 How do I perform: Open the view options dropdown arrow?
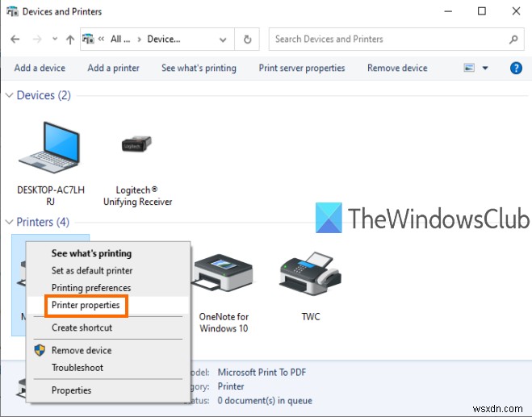point(485,68)
